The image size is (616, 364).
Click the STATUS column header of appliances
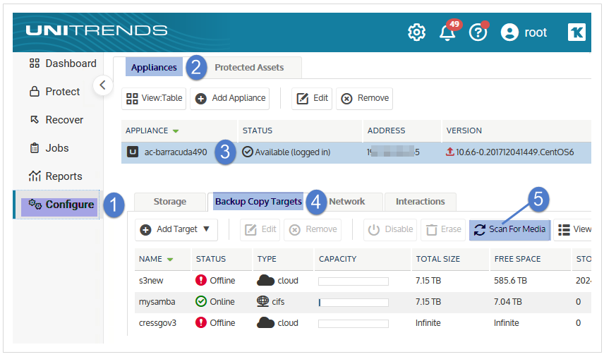(x=300, y=131)
